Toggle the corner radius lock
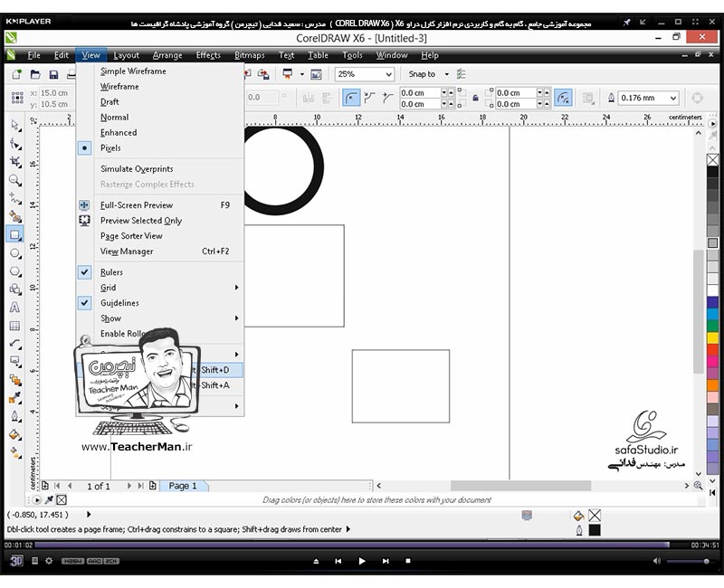 point(475,99)
